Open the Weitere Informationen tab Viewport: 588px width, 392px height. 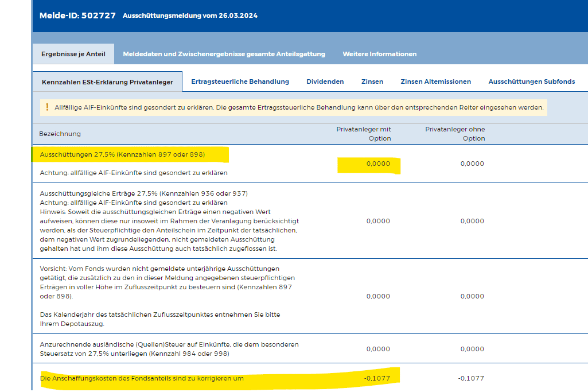coord(379,54)
